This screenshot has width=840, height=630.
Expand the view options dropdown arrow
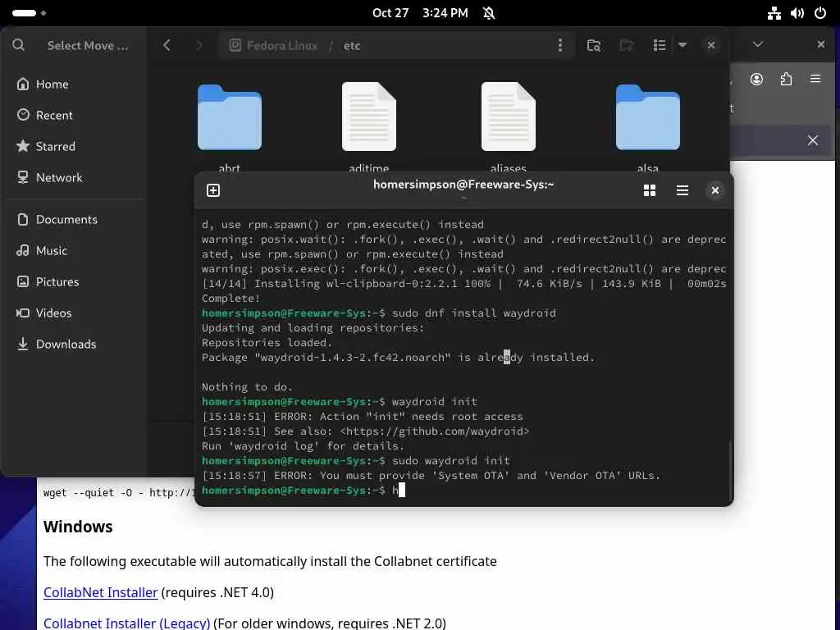click(682, 46)
